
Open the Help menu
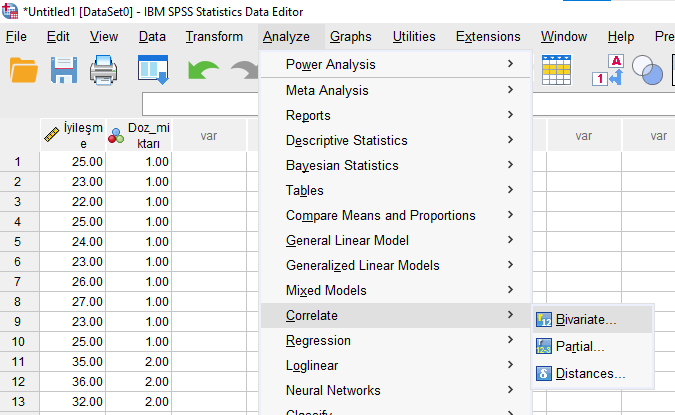(x=621, y=37)
